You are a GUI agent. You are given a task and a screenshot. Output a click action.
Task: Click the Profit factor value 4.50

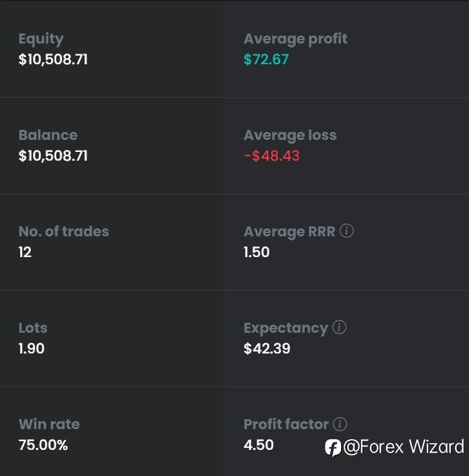(259, 445)
